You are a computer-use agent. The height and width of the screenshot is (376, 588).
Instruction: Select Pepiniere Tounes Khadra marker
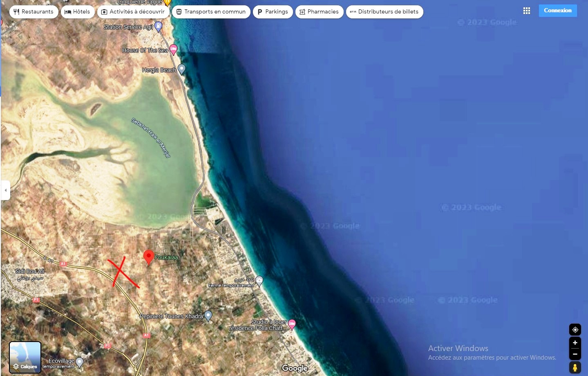pyautogui.click(x=208, y=315)
